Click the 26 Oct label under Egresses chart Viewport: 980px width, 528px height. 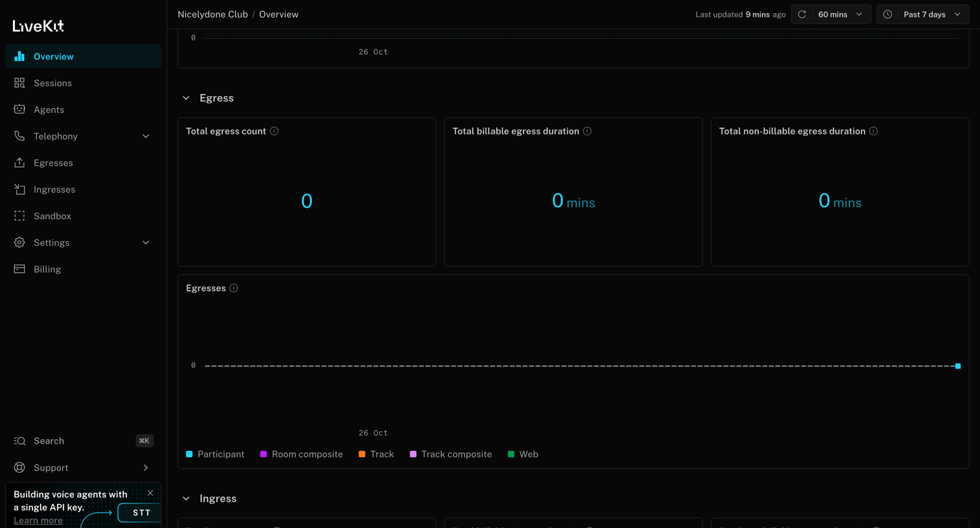373,433
